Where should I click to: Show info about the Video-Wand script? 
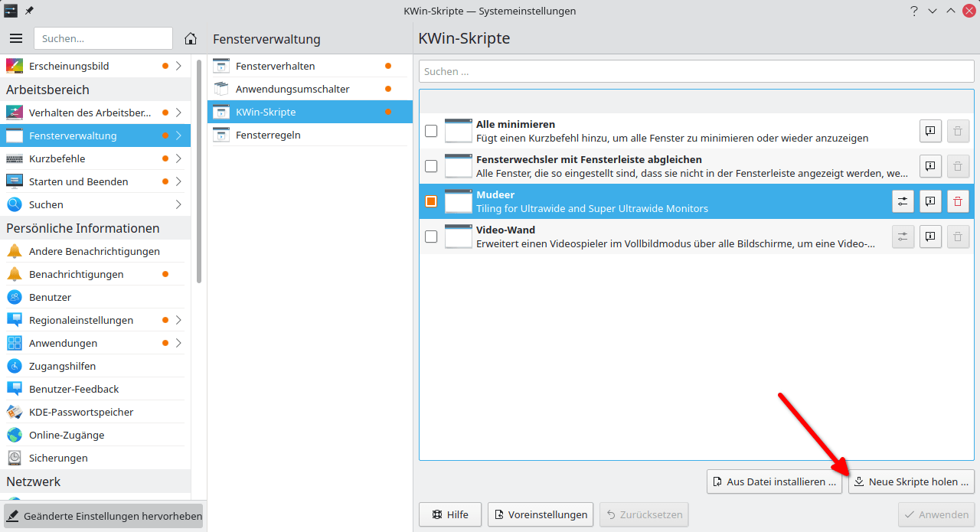(930, 237)
